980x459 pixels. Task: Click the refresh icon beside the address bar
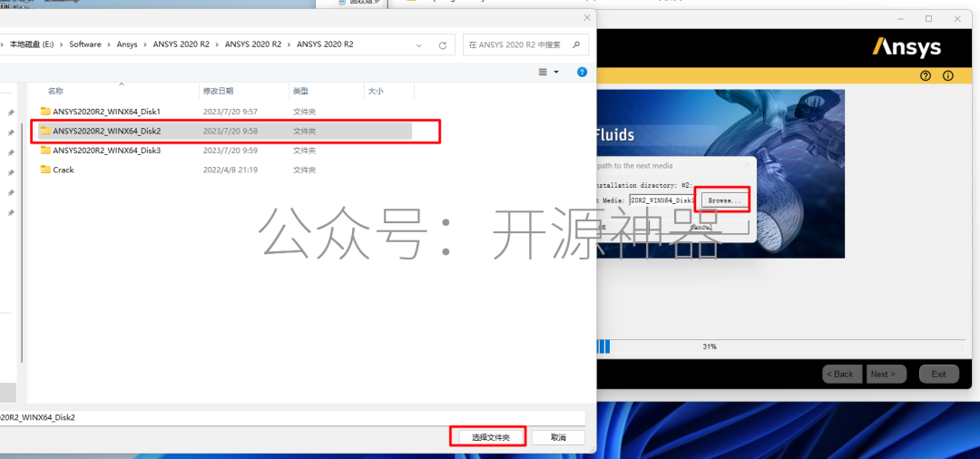[x=443, y=45]
